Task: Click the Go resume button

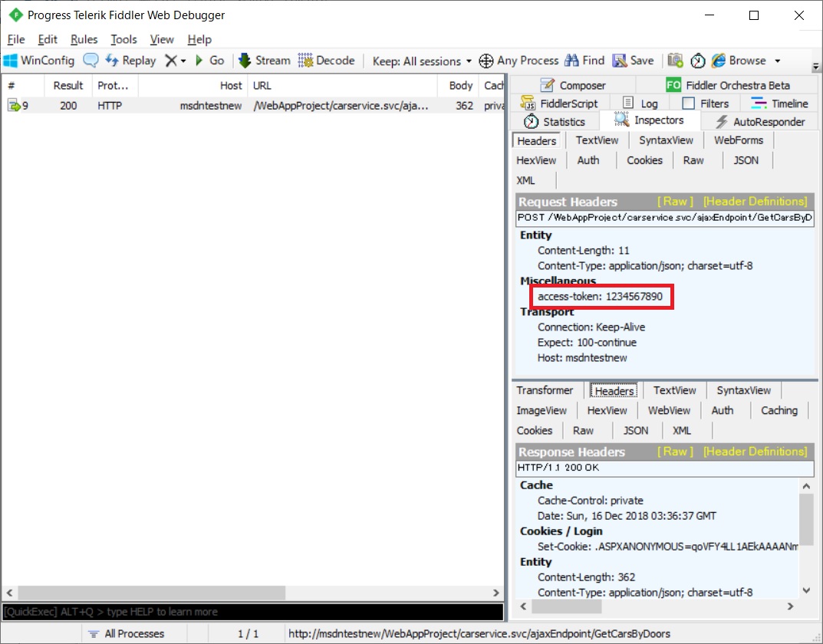Action: pyautogui.click(x=210, y=61)
